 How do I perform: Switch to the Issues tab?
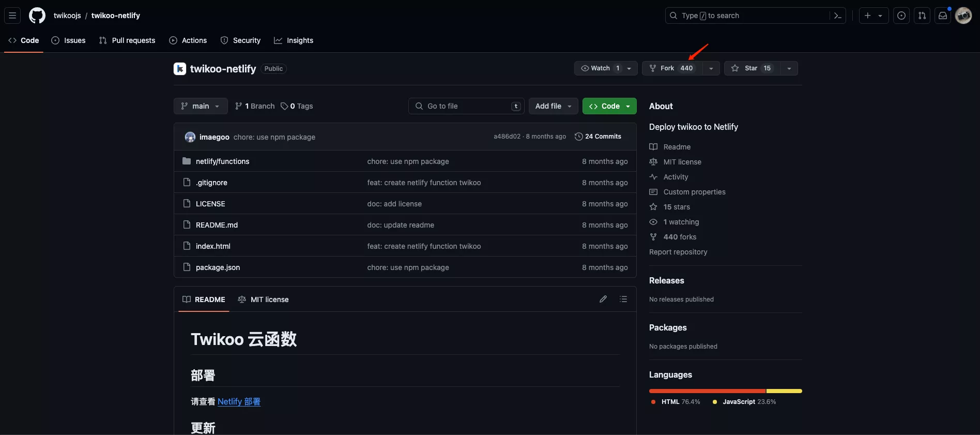pyautogui.click(x=69, y=40)
